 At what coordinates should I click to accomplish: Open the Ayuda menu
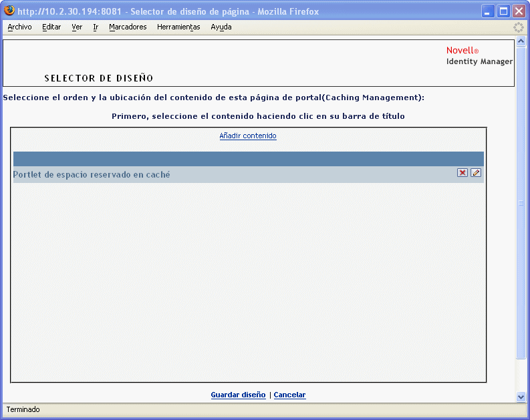pyautogui.click(x=221, y=27)
